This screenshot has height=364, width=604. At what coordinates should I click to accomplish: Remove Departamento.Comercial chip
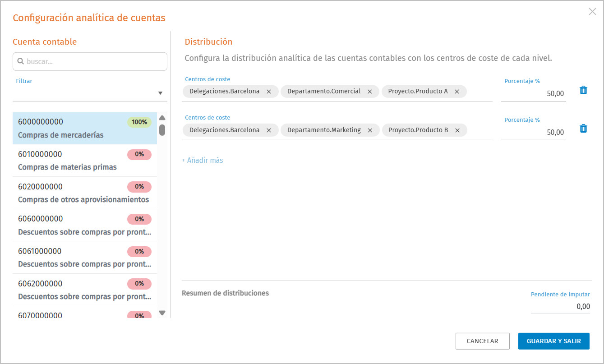coord(370,92)
